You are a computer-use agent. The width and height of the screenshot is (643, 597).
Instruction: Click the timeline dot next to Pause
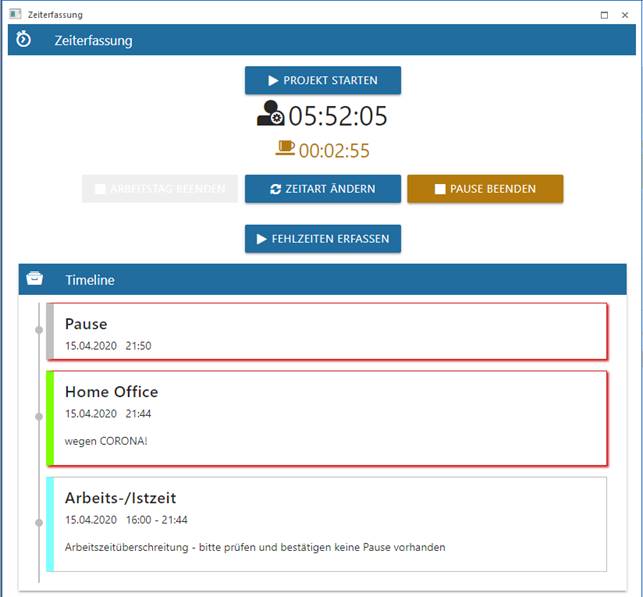[39, 330]
